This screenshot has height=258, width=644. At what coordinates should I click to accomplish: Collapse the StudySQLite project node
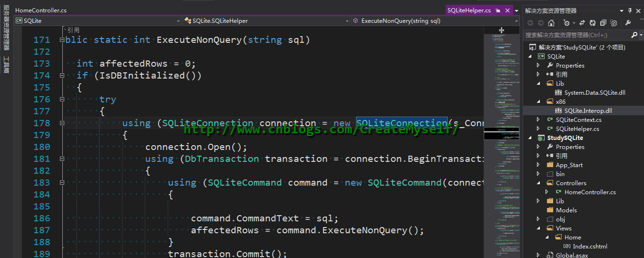tap(530, 138)
